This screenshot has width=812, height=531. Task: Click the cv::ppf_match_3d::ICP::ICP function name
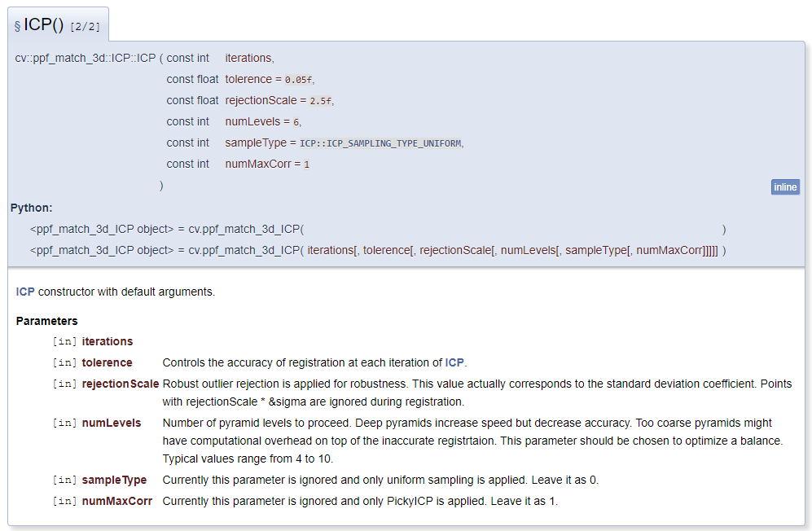point(85,58)
